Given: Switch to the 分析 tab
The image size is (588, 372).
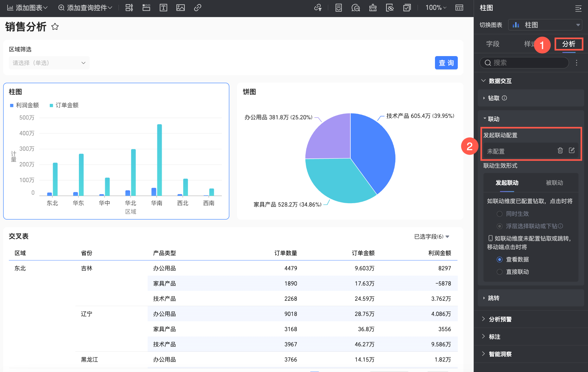Looking at the screenshot, I should coord(569,44).
